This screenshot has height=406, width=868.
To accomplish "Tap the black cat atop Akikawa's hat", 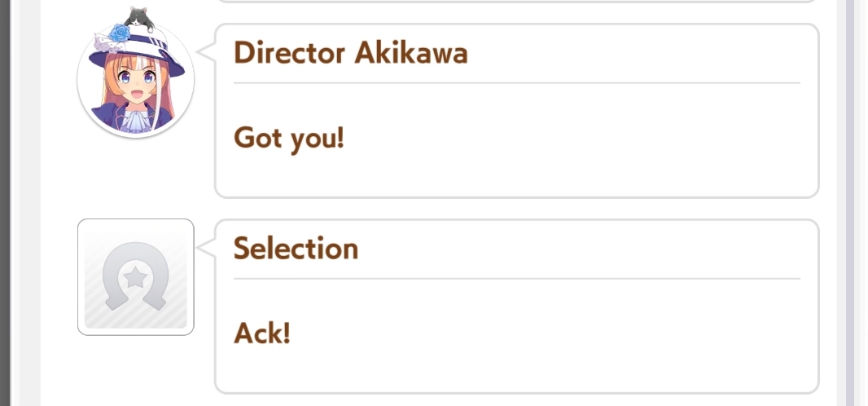I will coord(139,19).
